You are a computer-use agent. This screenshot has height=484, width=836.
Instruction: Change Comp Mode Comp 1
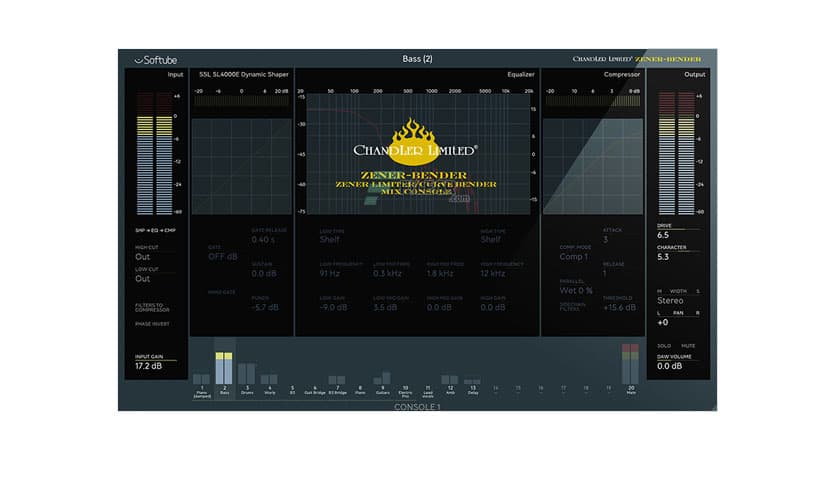point(574,256)
